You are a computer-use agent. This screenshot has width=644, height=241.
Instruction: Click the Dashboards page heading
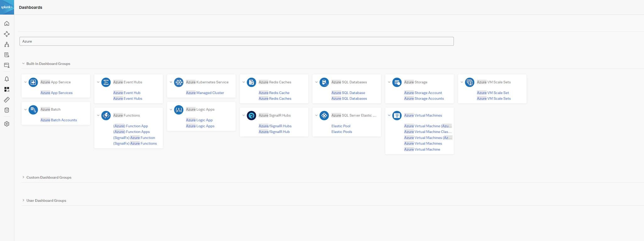click(31, 7)
